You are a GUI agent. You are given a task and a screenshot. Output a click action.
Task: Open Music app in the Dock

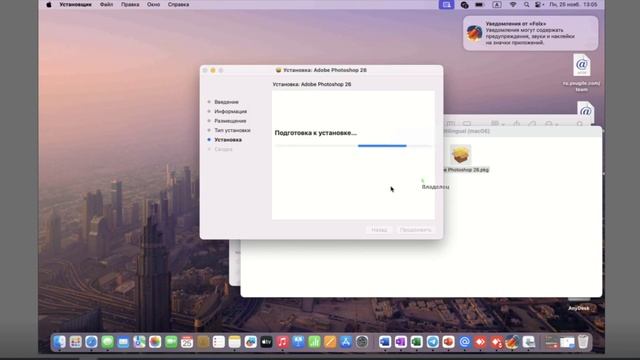(x=282, y=342)
